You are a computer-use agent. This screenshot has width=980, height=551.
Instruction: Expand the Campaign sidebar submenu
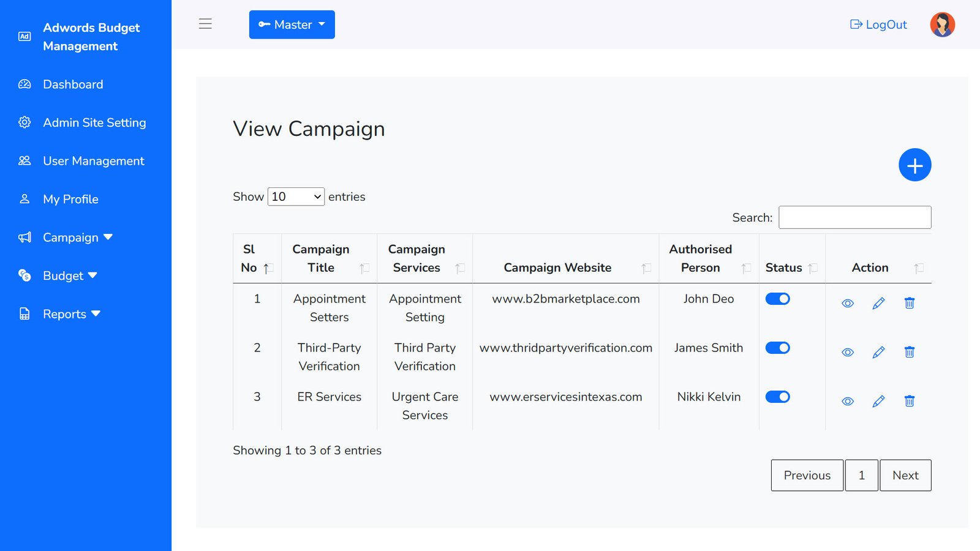[x=77, y=238]
